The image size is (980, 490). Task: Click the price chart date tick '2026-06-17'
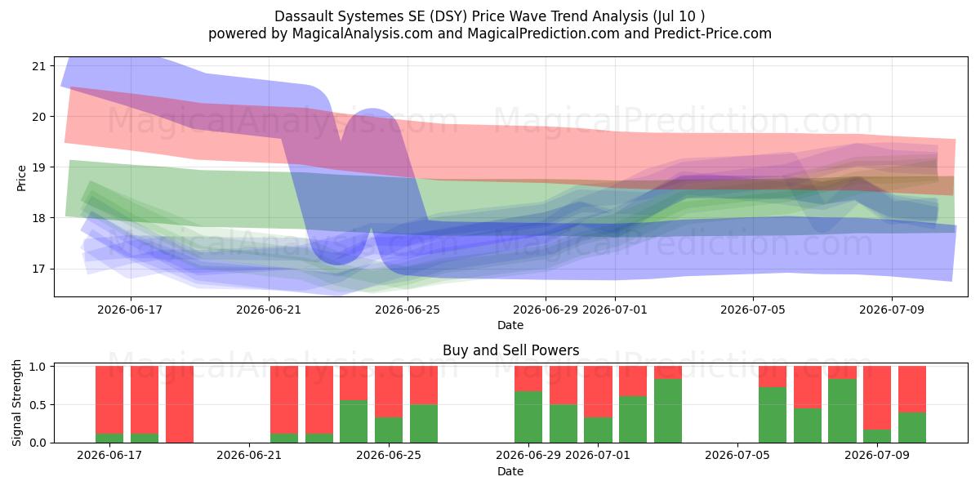(x=131, y=310)
